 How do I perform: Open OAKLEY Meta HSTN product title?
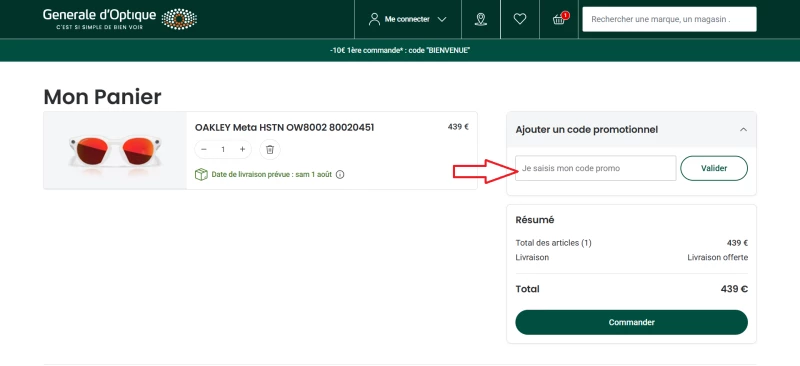284,128
